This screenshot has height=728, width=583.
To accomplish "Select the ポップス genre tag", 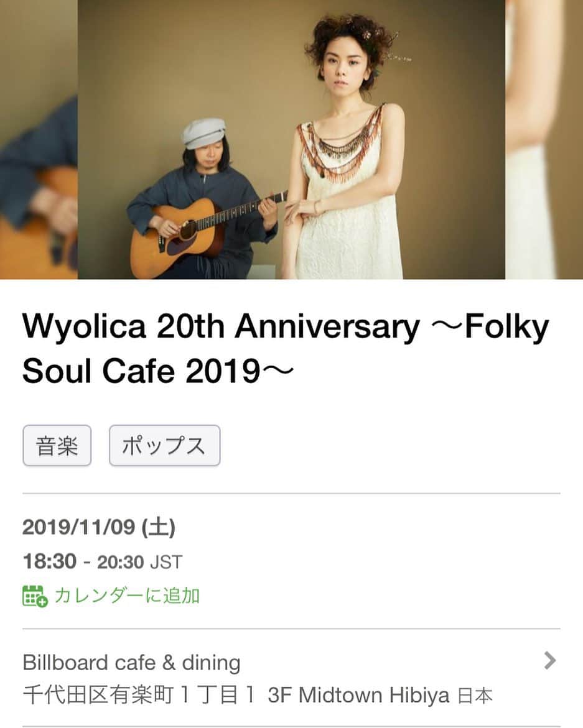I will coord(164,446).
